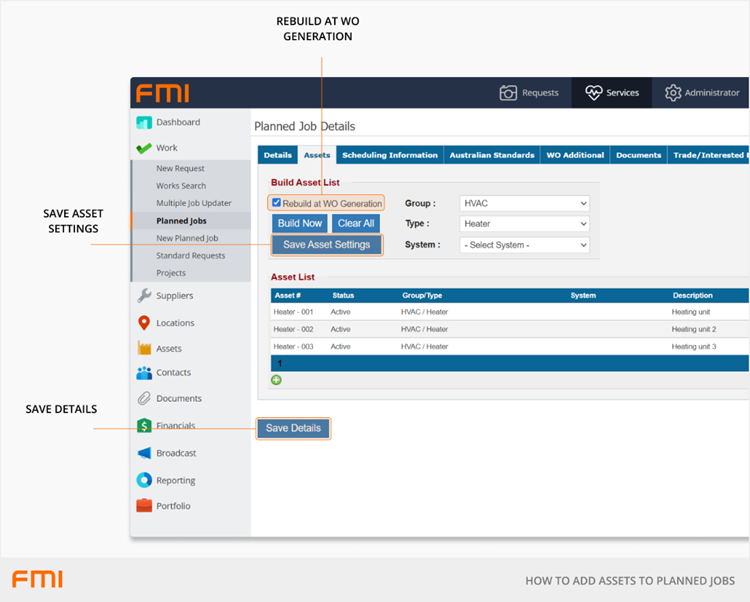The height and width of the screenshot is (602, 750).
Task: Open the Portfolio briefcase icon
Action: [144, 506]
